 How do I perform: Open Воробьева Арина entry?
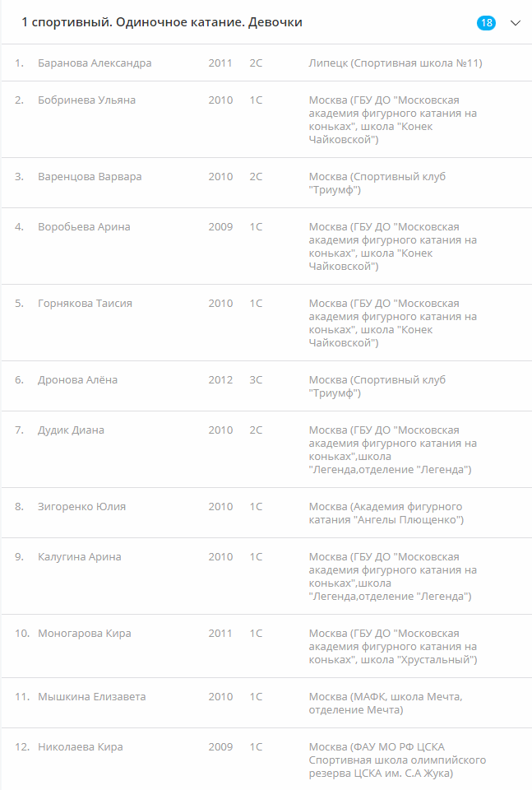coord(84,227)
